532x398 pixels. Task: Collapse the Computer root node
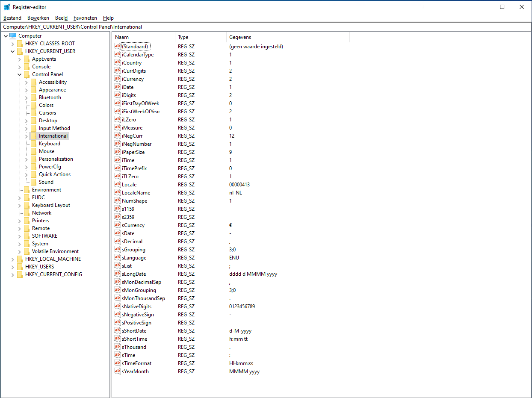[6, 36]
